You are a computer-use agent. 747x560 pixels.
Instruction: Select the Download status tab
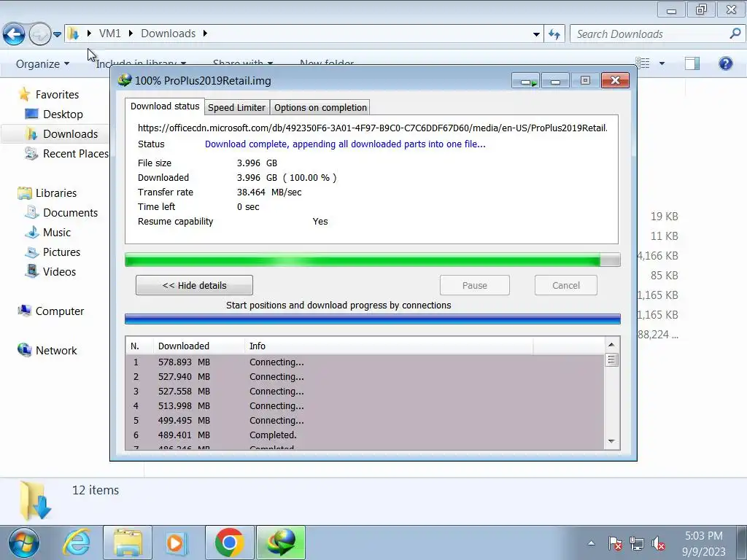coord(165,106)
